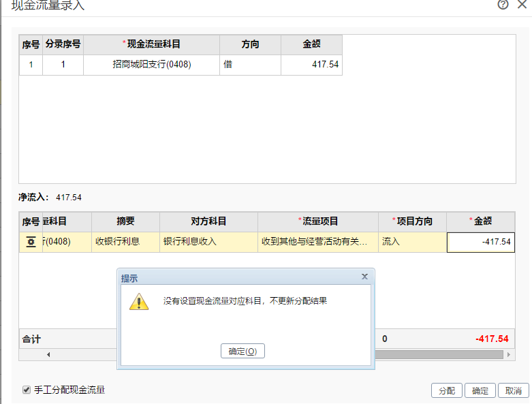532x404 pixels.
Task: Click right arrow of horizontal scrollbar
Action: click(509, 354)
